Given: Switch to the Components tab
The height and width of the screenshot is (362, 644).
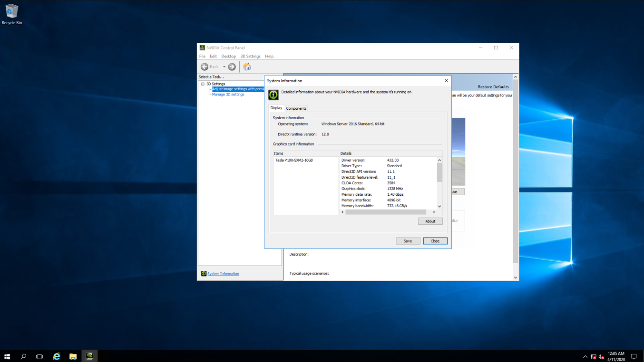Looking at the screenshot, I should coord(296,108).
